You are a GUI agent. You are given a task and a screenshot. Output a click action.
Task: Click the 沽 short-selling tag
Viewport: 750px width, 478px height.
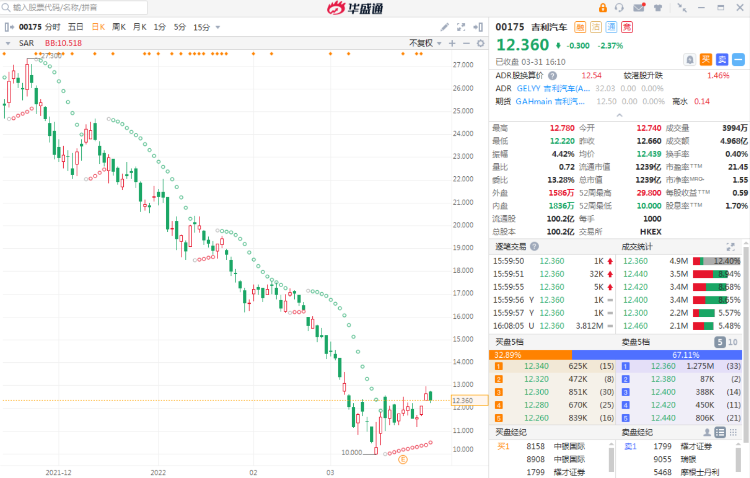[x=596, y=27]
